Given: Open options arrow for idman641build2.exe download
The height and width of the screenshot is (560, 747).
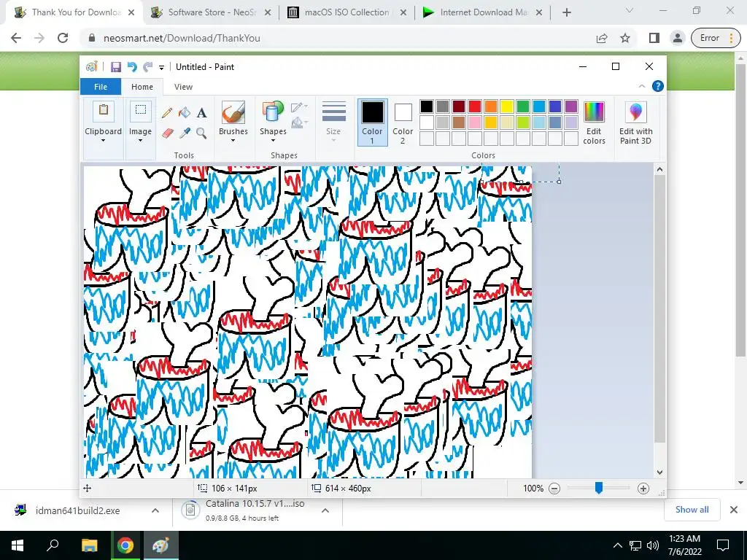Looking at the screenshot, I should click(155, 510).
